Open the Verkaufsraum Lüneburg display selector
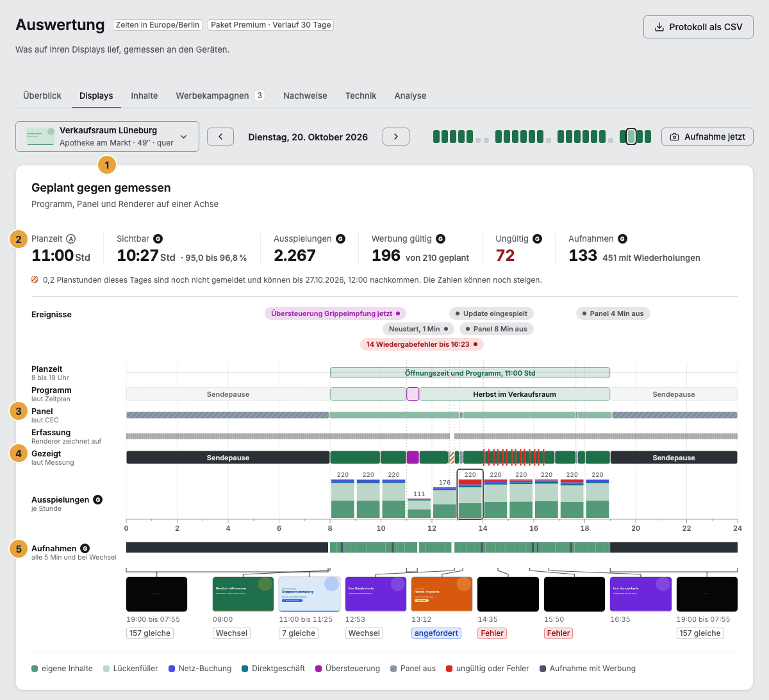 107,137
